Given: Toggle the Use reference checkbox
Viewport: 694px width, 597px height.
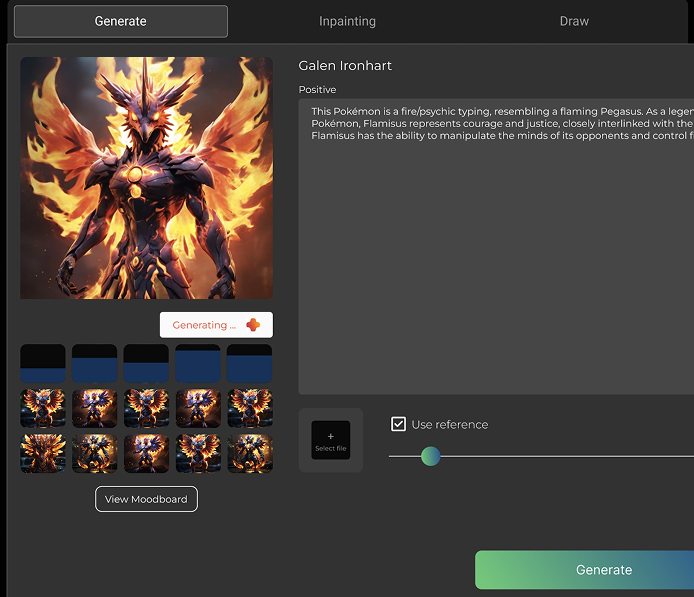Looking at the screenshot, I should pyautogui.click(x=398, y=424).
